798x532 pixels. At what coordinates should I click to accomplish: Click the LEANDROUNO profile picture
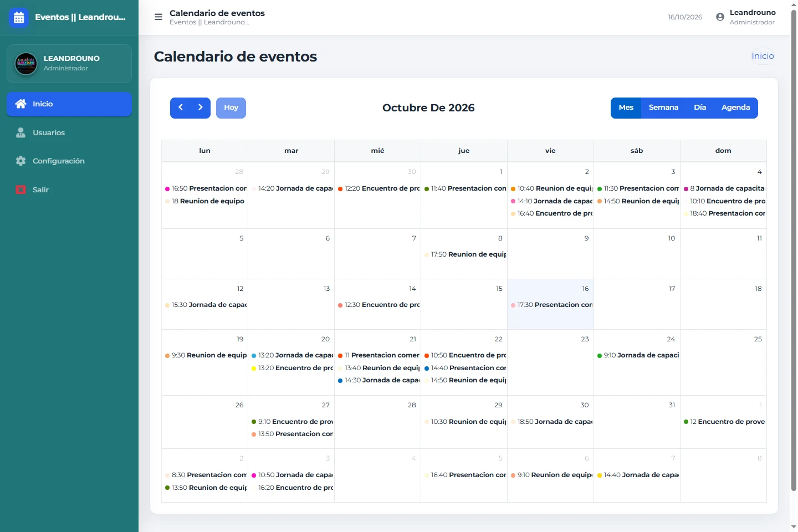(x=26, y=64)
